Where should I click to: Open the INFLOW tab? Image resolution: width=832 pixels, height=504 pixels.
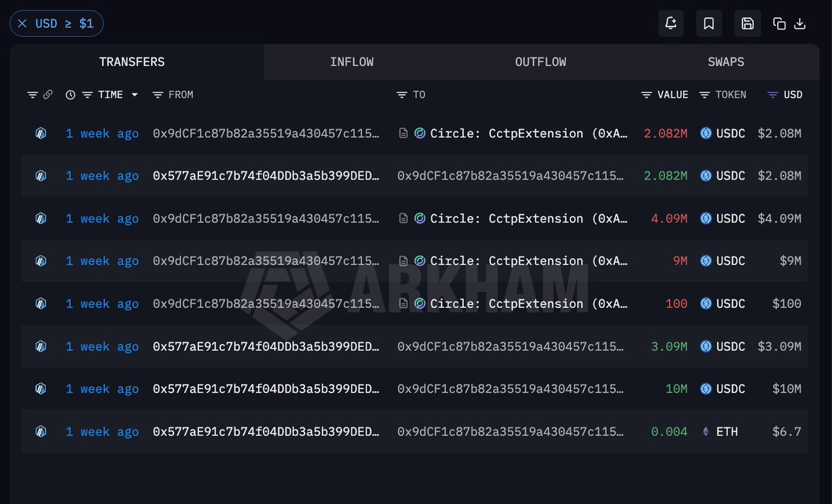pyautogui.click(x=352, y=62)
